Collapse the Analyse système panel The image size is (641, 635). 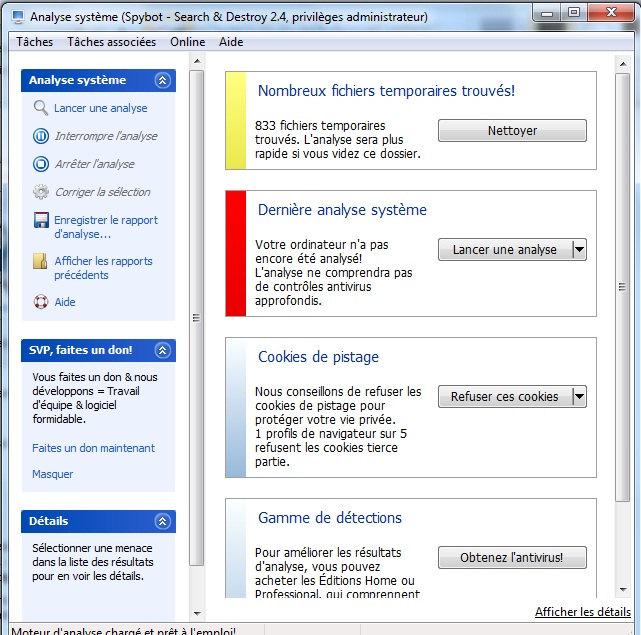coord(163,81)
